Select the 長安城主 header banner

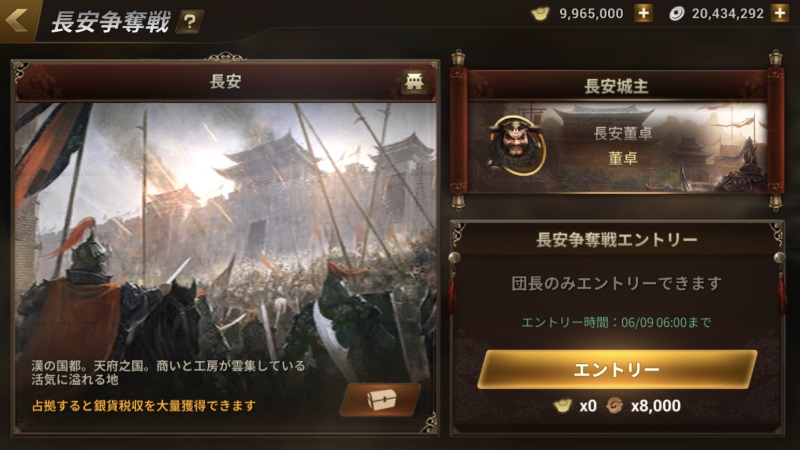point(617,86)
